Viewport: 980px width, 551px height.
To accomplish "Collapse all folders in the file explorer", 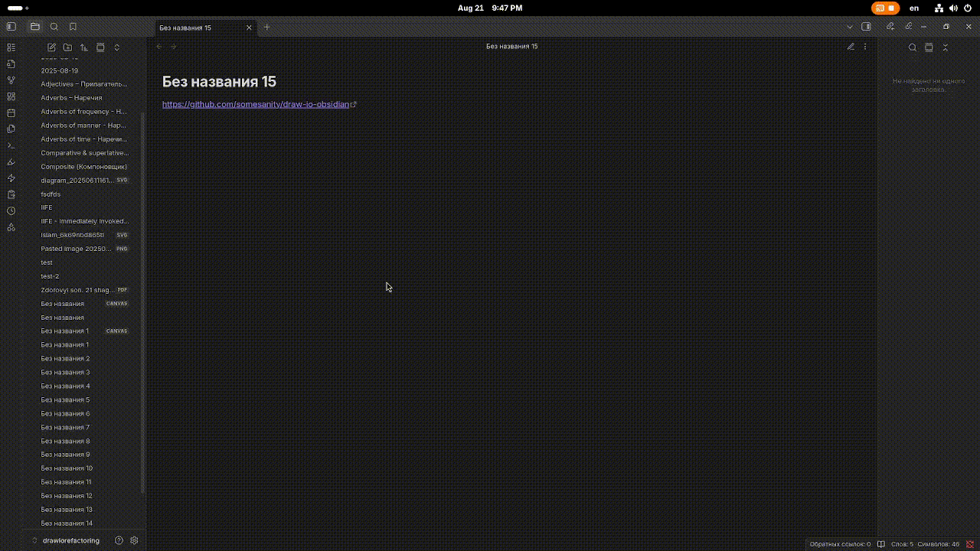I will [100, 47].
